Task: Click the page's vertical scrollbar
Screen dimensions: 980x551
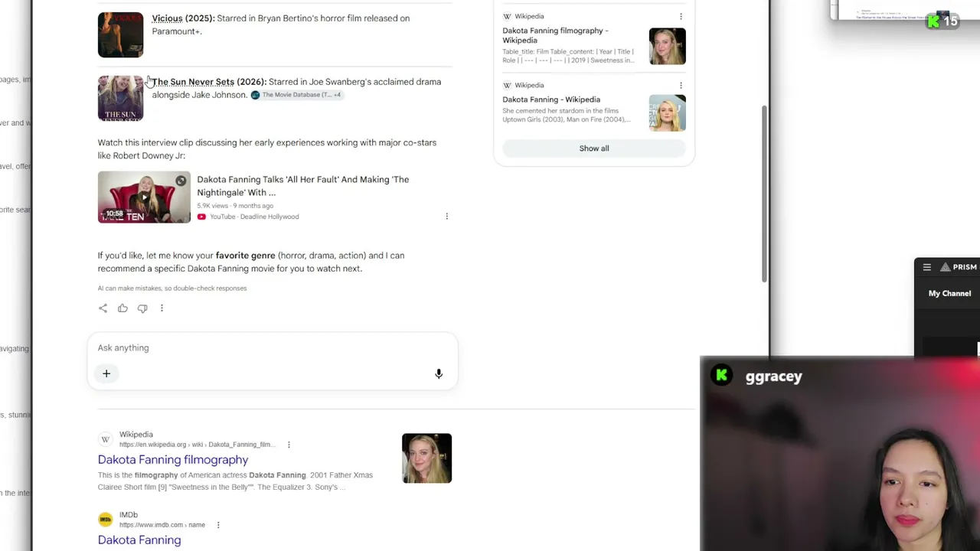Action: [x=763, y=194]
